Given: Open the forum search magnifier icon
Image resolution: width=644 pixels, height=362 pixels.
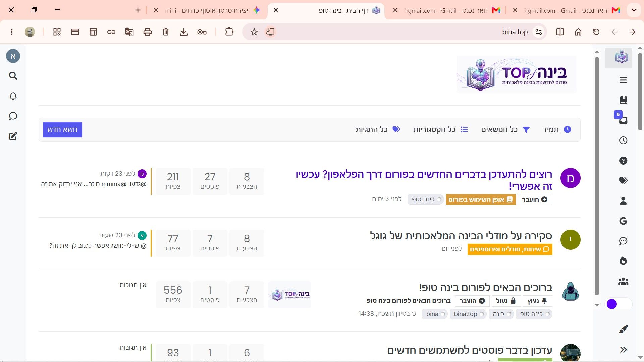Looking at the screenshot, I should coord(13,76).
